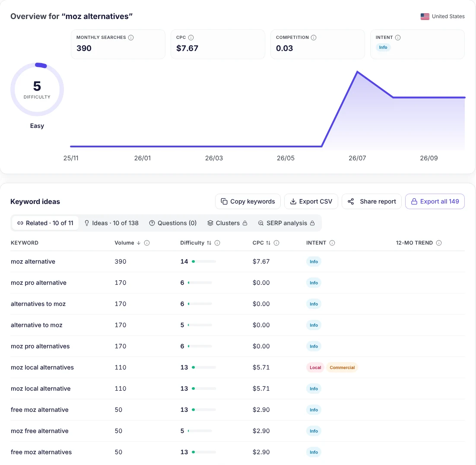Click the Competition value 0.03
The width and height of the screenshot is (476, 465).
pos(285,48)
